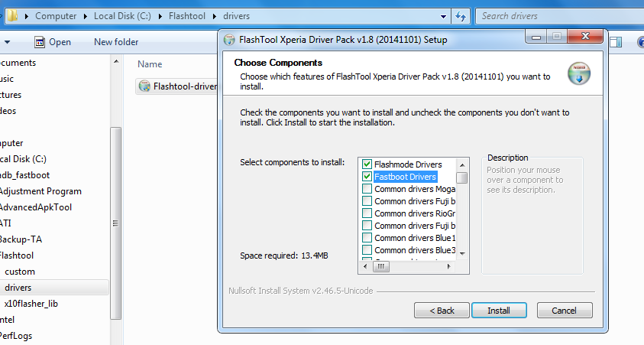Click the folder icon in address bar
The width and height of the screenshot is (644, 345).
pos(13,16)
